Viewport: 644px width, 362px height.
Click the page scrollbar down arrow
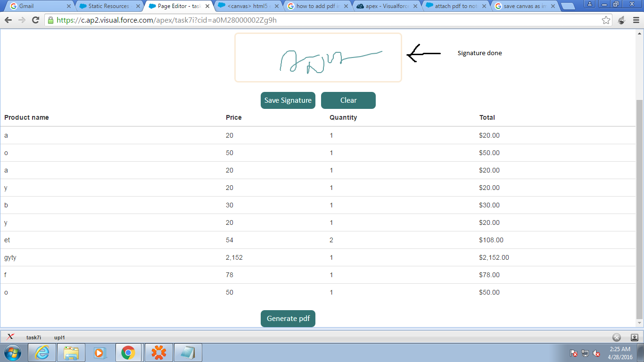tap(640, 323)
